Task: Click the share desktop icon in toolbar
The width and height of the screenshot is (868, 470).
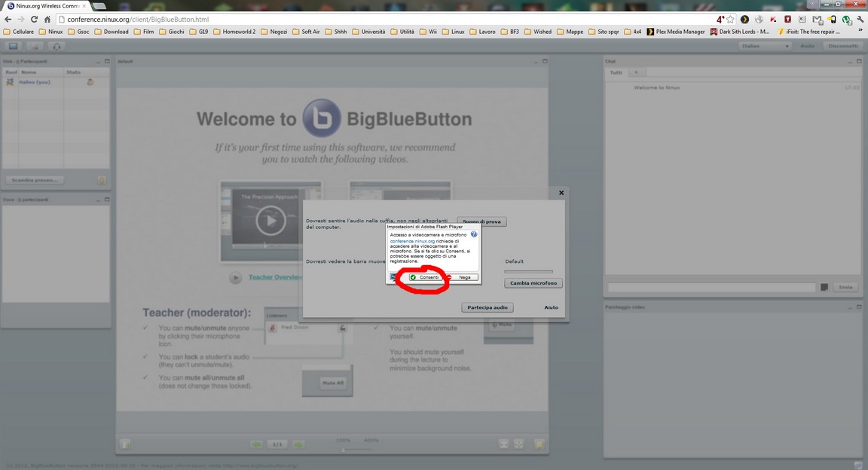Action: pos(13,46)
